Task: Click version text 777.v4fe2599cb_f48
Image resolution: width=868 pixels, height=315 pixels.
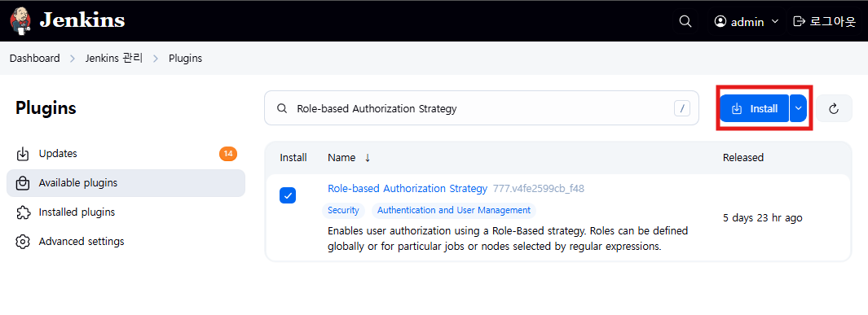Action: [x=539, y=189]
